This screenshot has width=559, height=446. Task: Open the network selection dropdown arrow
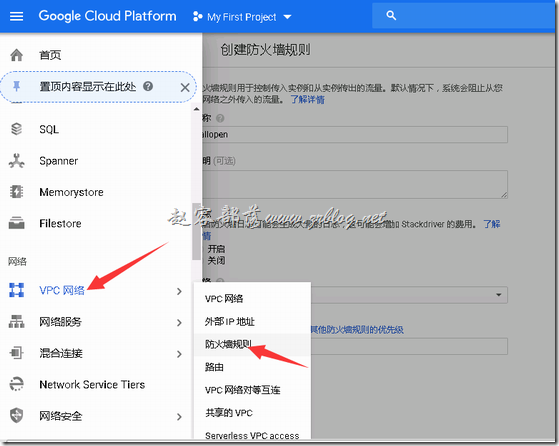click(x=498, y=295)
